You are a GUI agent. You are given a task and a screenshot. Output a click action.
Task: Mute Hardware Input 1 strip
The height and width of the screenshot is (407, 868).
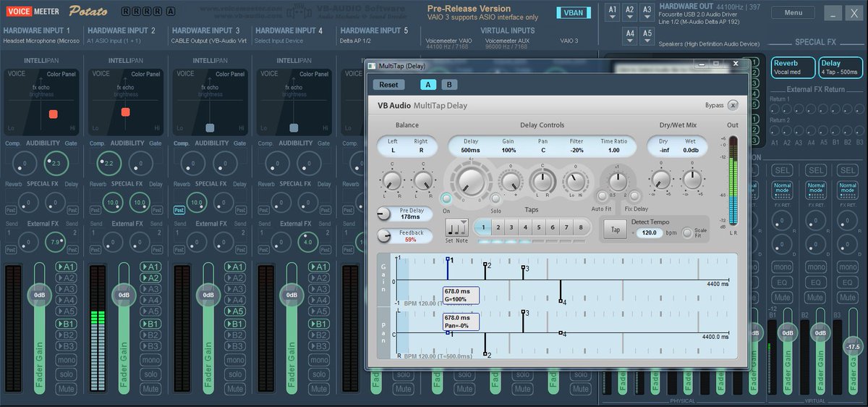pos(66,389)
